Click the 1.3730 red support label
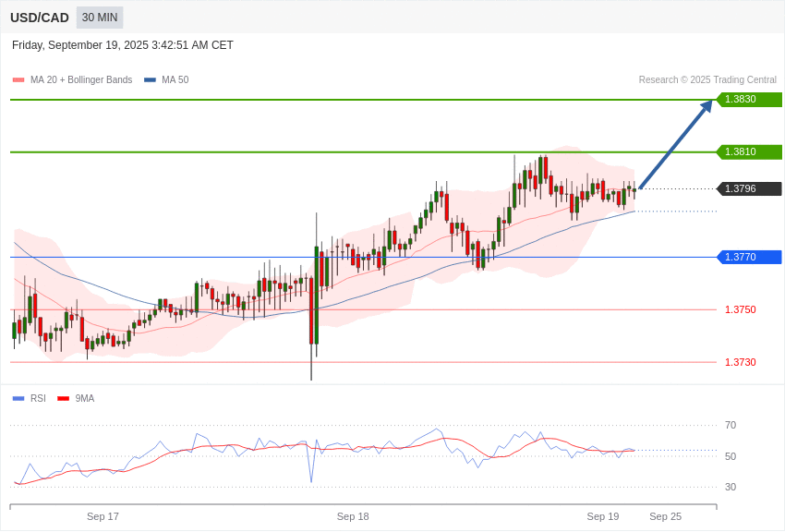The width and height of the screenshot is (785, 532). point(740,363)
